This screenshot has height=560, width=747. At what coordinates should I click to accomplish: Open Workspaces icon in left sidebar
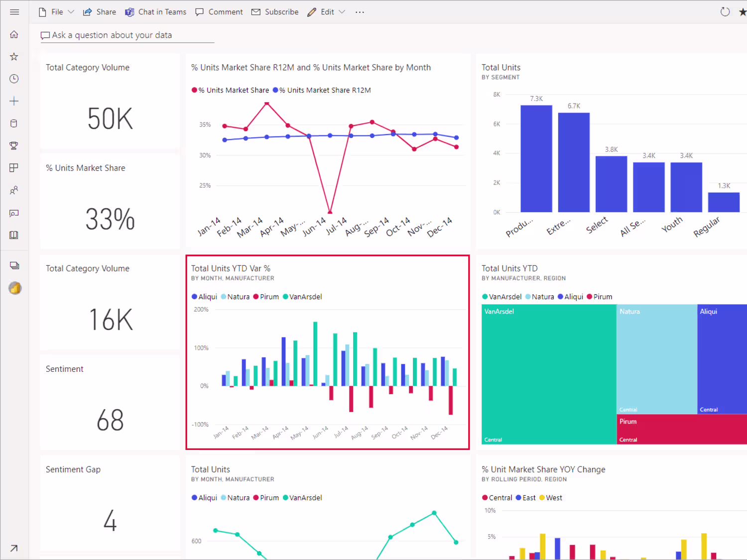pyautogui.click(x=14, y=266)
